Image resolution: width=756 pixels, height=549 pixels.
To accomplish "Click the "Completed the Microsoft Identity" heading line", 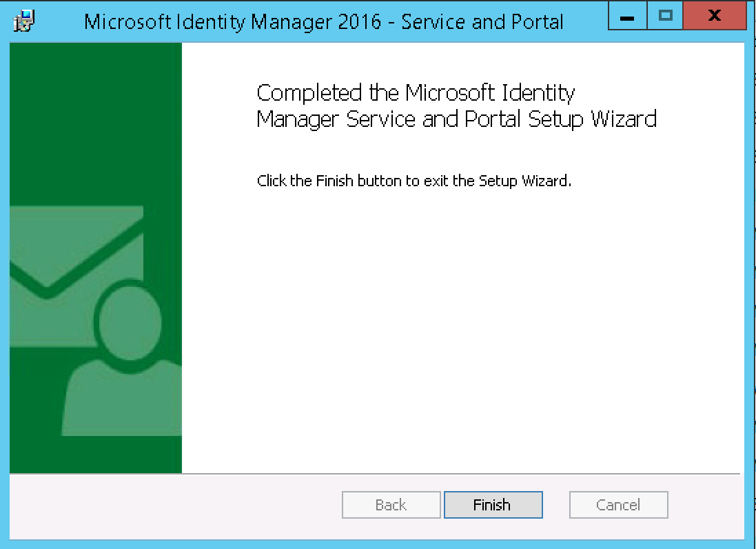I will click(x=416, y=92).
